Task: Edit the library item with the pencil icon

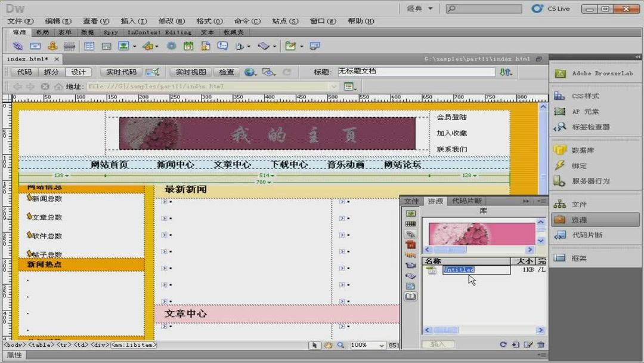Action: point(528,343)
